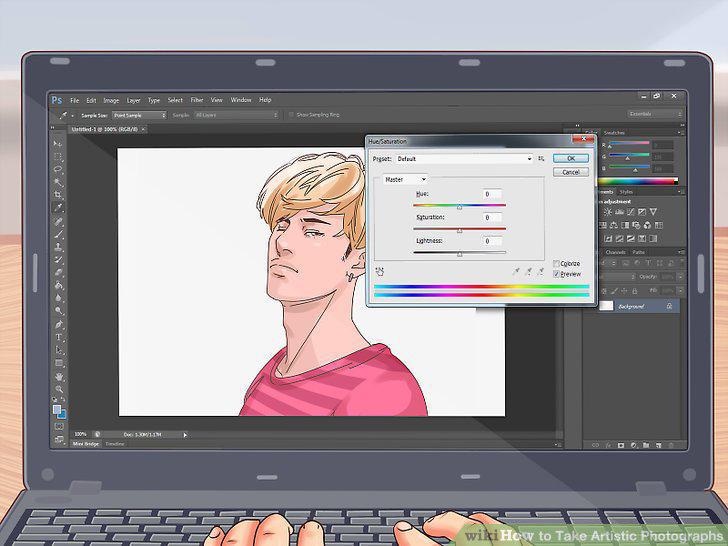728x546 pixels.
Task: Select the Blur tool
Action: point(58,298)
